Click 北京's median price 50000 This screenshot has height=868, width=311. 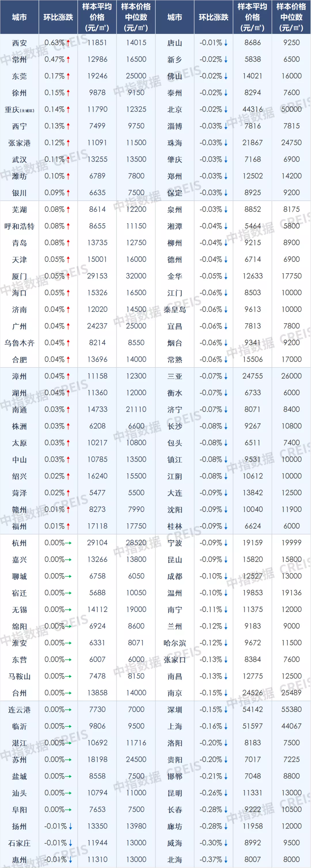[291, 109]
